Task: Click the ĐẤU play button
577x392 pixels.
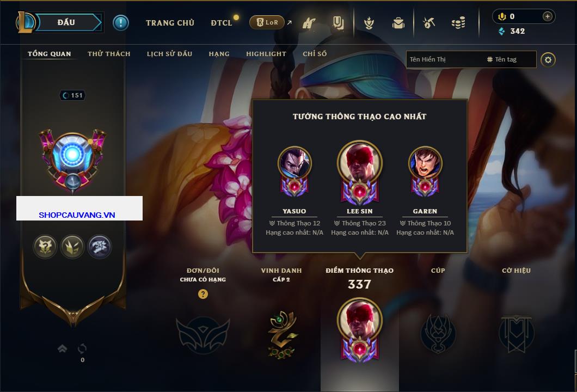Action: [68, 22]
